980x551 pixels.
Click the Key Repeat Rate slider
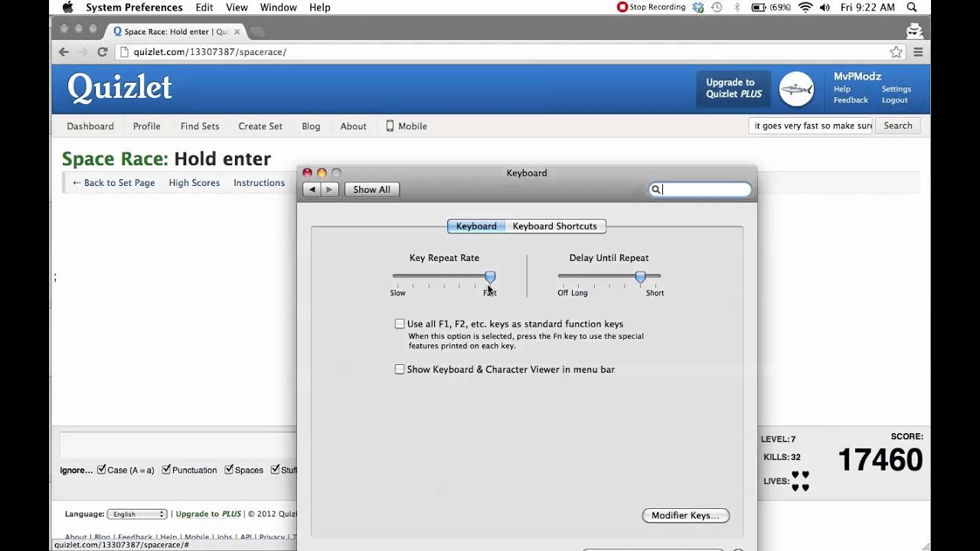[444, 277]
